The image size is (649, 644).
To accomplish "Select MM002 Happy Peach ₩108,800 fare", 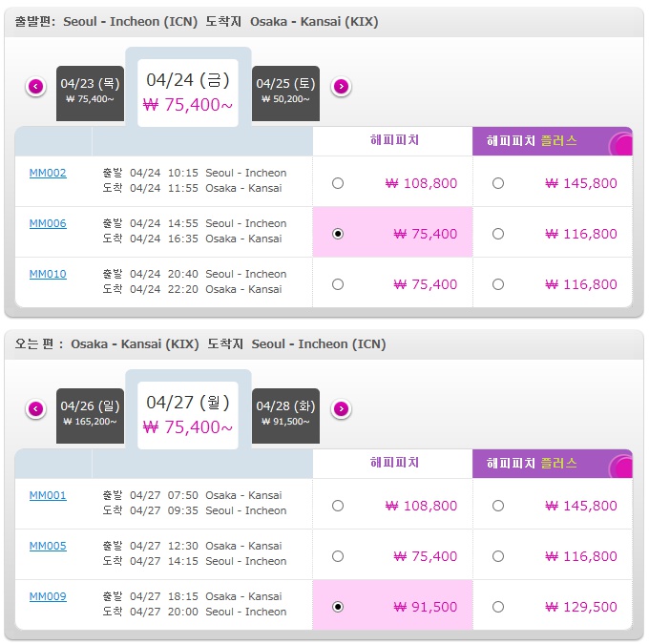I will point(338,183).
